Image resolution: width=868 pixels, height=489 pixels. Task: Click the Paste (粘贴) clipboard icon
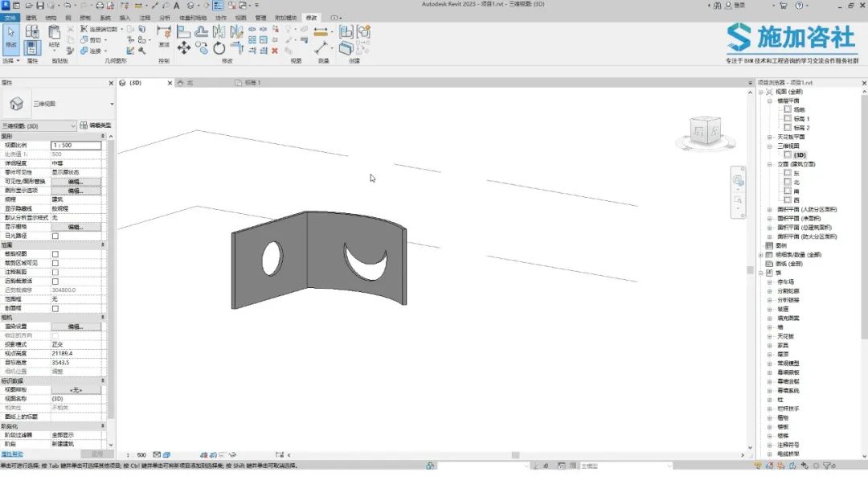click(55, 34)
